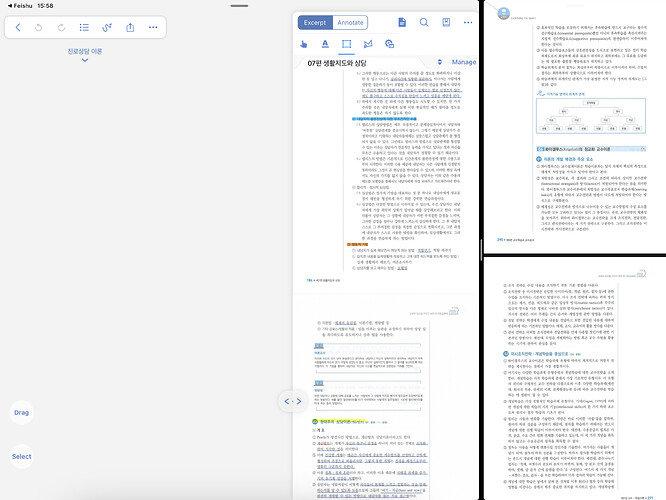Open the mindmap toolbar more options menu
The height and width of the screenshot is (500, 666).
(x=153, y=28)
